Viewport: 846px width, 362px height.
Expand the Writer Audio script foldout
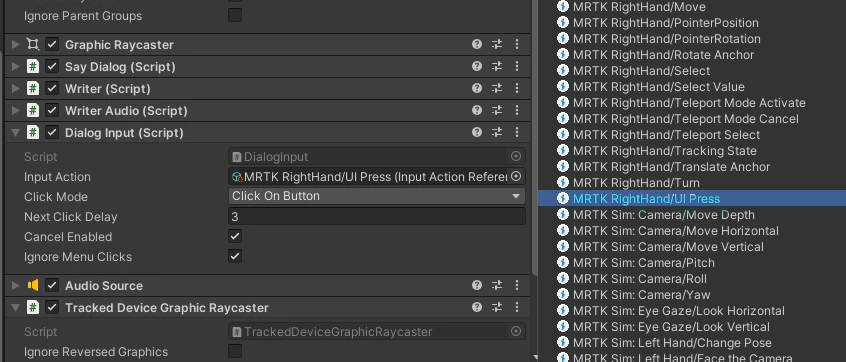[15, 111]
